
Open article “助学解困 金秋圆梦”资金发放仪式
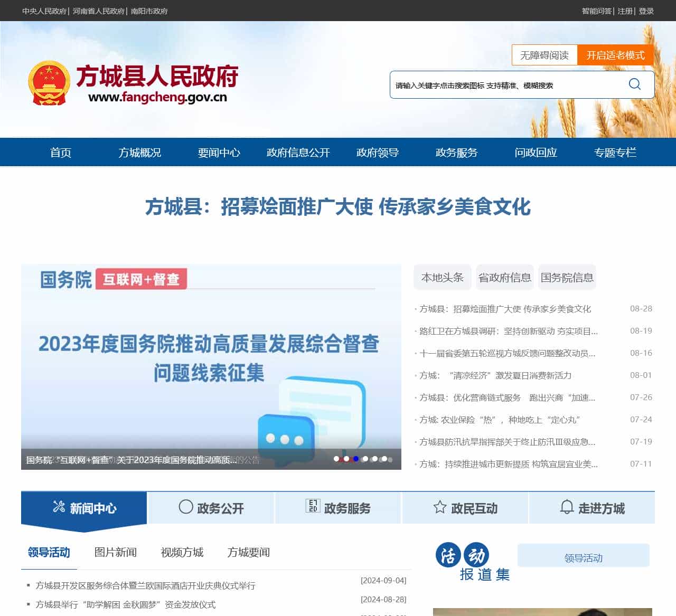[x=125, y=604]
